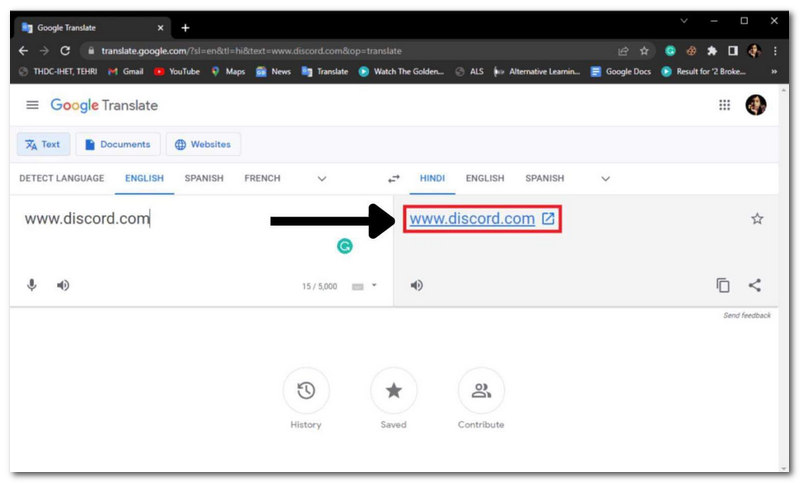Share the translation
The image size is (800, 483).
point(755,285)
